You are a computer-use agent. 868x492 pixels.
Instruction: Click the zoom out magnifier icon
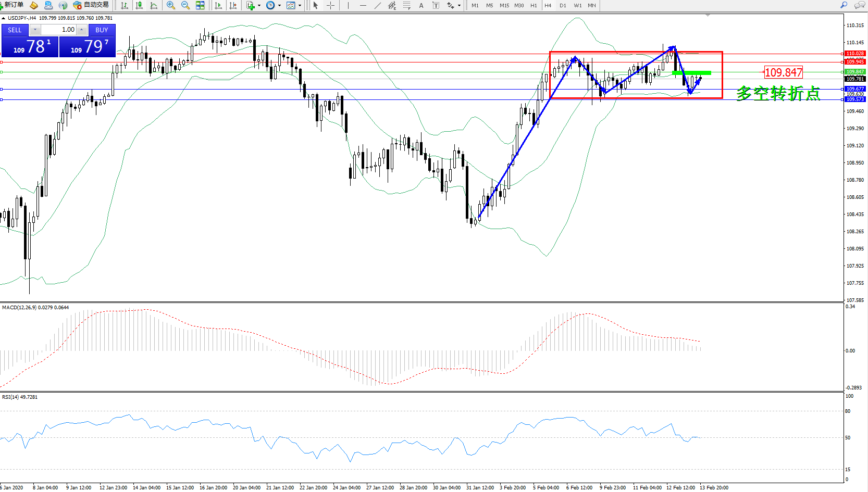click(x=185, y=5)
